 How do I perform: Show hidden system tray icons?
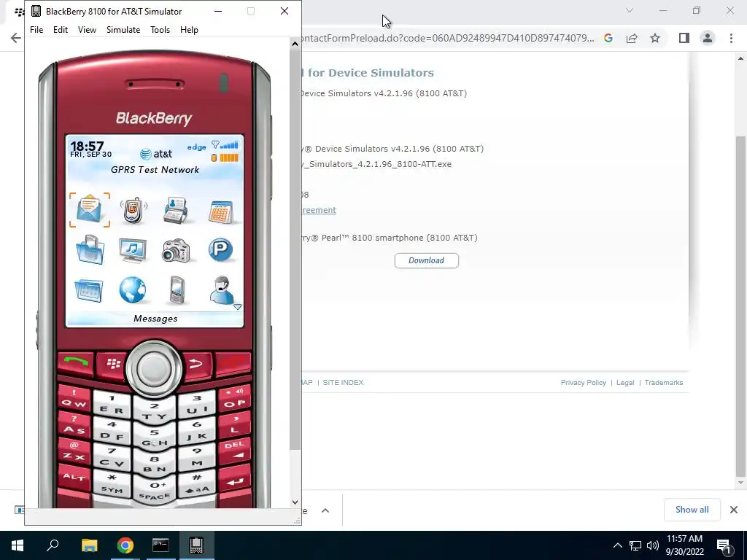(617, 545)
